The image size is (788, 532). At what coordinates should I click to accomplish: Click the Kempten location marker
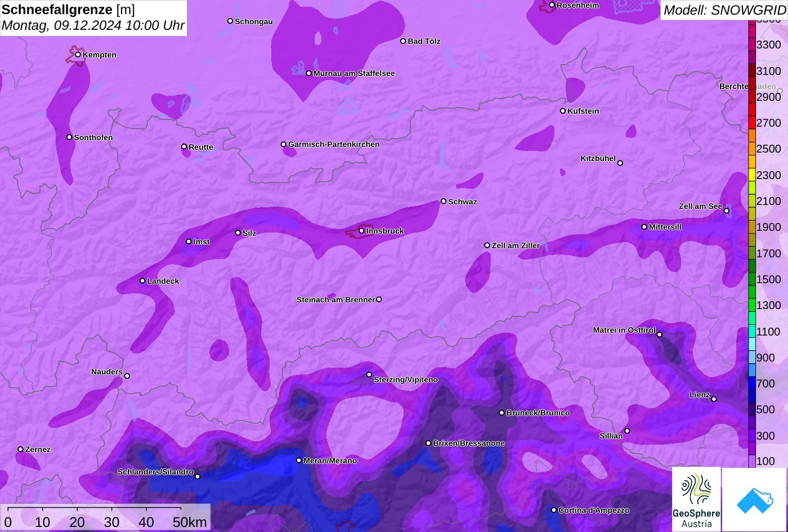click(78, 55)
